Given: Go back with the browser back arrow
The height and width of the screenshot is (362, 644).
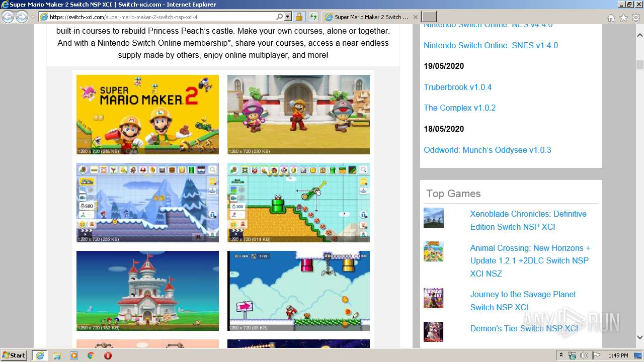Looking at the screenshot, I should (x=8, y=17).
